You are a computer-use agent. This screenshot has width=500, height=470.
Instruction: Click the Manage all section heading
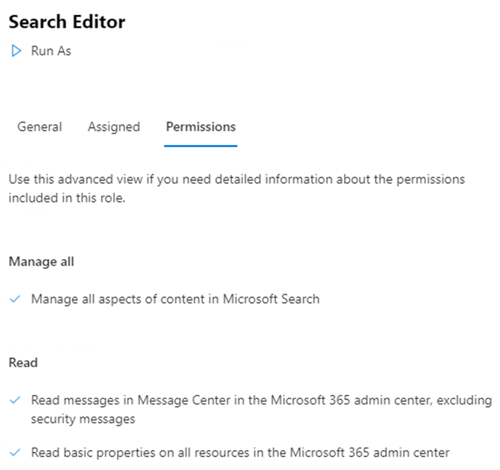click(41, 261)
